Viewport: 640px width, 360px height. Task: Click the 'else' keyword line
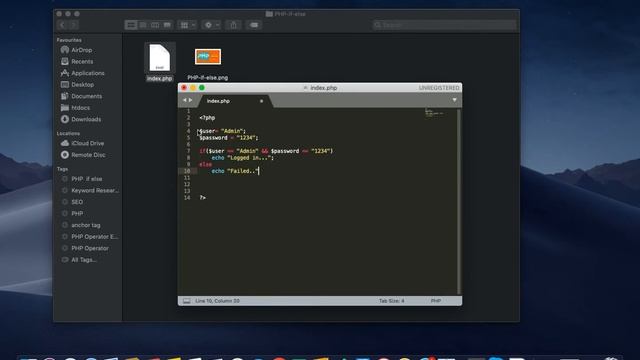point(205,164)
